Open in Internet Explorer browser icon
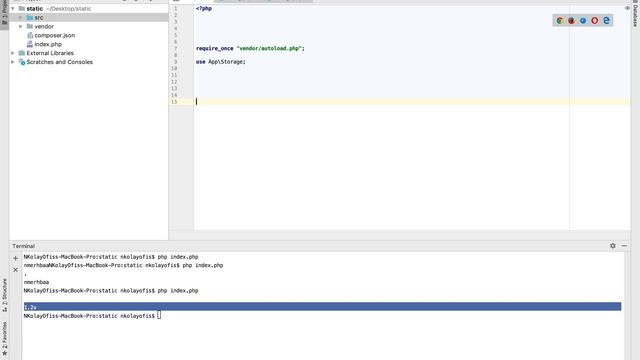Image resolution: width=640 pixels, height=360 pixels. coord(607,20)
